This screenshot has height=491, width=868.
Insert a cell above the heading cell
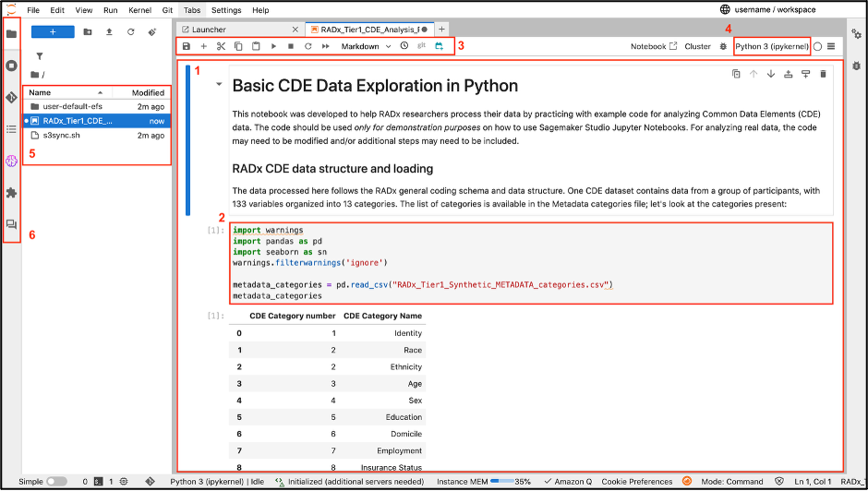[x=789, y=74]
